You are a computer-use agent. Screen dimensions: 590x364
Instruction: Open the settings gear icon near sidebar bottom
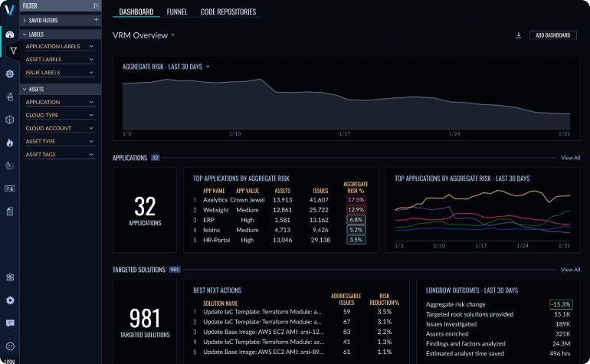(x=10, y=300)
